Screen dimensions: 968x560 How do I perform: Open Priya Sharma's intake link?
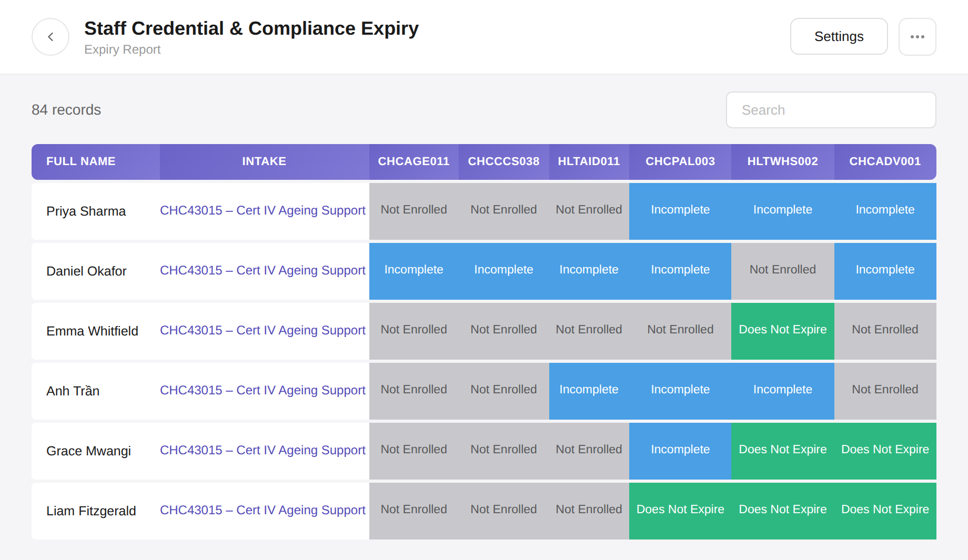[263, 210]
